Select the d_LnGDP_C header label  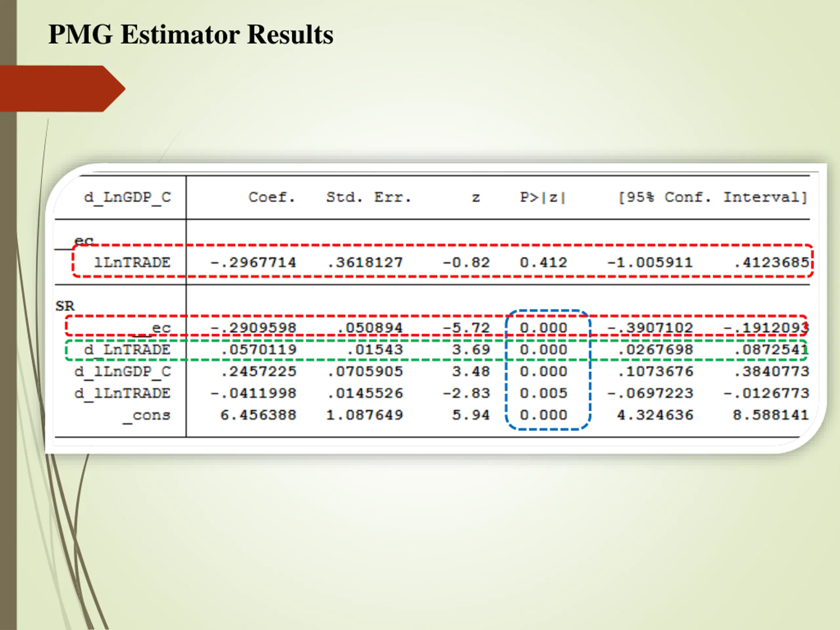pyautogui.click(x=128, y=198)
